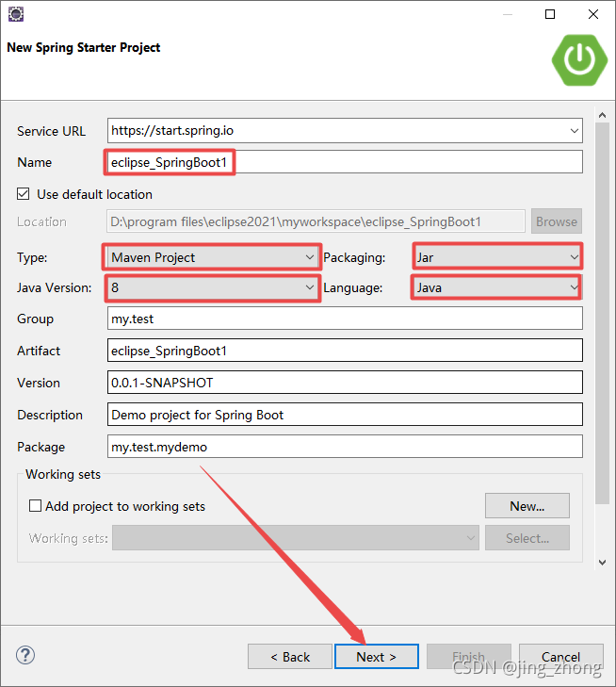Viewport: 616px width, 687px height.
Task: Click the Version field 0.0.1-SNAPSHOT
Action: (x=345, y=382)
